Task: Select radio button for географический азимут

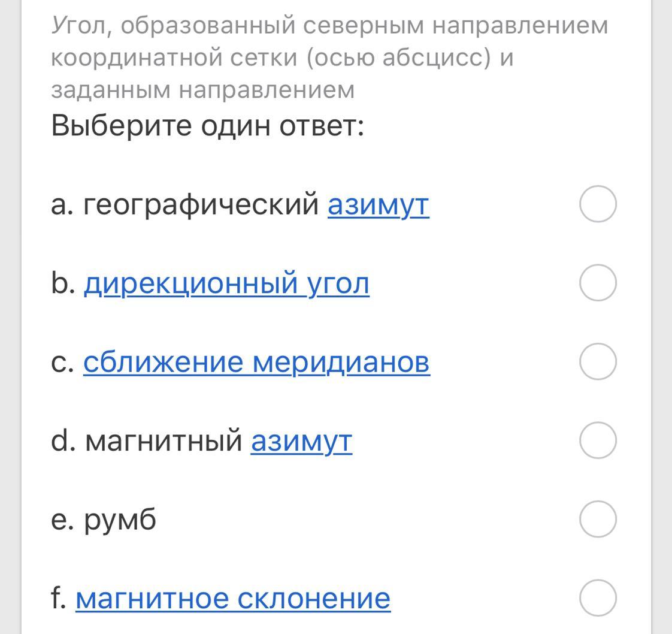Action: coord(598,204)
